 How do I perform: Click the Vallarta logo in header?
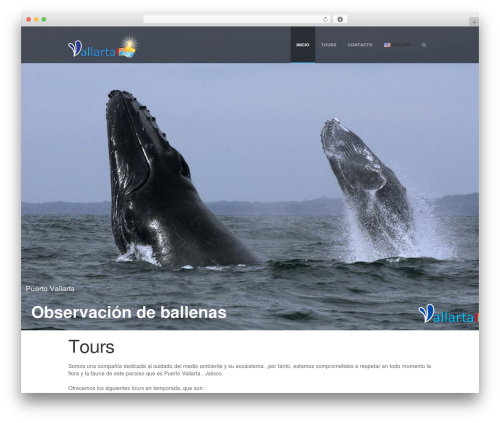click(103, 47)
